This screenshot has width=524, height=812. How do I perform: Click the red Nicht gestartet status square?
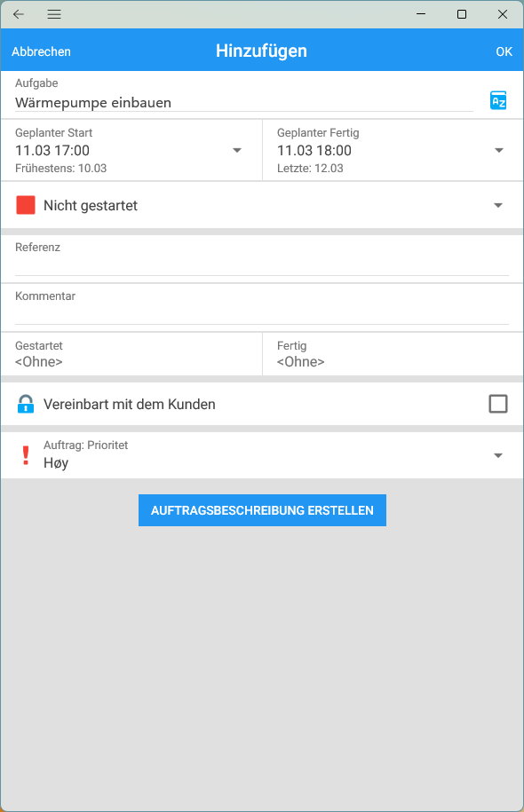[x=26, y=205]
